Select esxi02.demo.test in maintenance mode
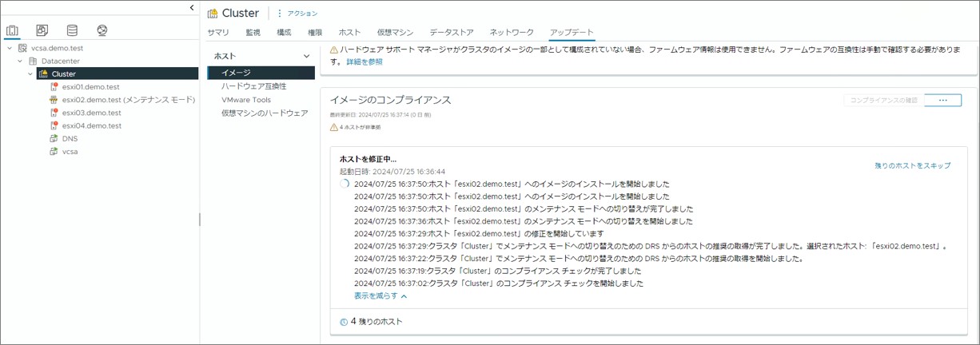This screenshot has width=980, height=345. [x=128, y=100]
